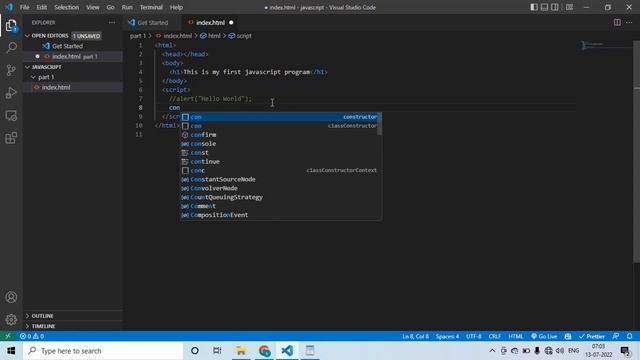Click the Windows taskbar search box
640x360 pixels.
tap(103, 351)
